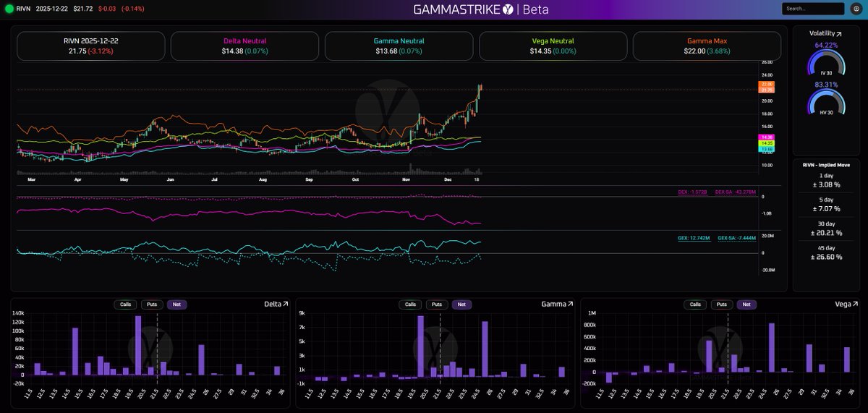Viewport: 868px width, 413px height.
Task: Click the latest candlestick on price chart
Action: pos(481,88)
